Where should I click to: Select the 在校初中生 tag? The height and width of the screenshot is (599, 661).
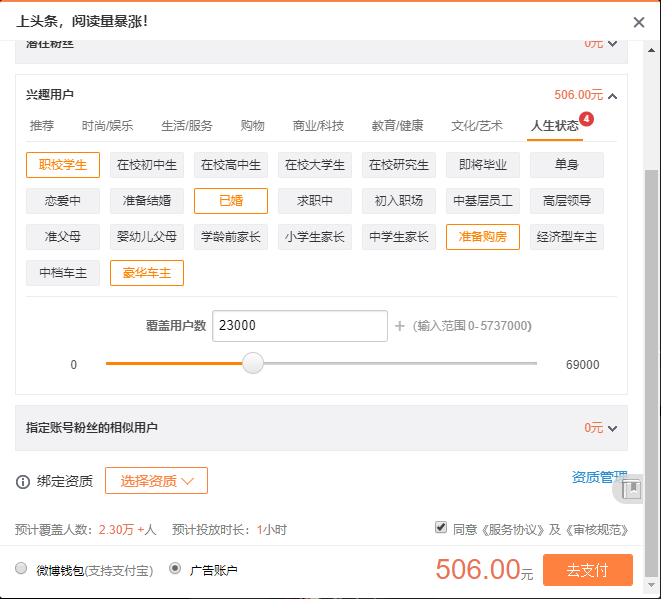(x=147, y=165)
